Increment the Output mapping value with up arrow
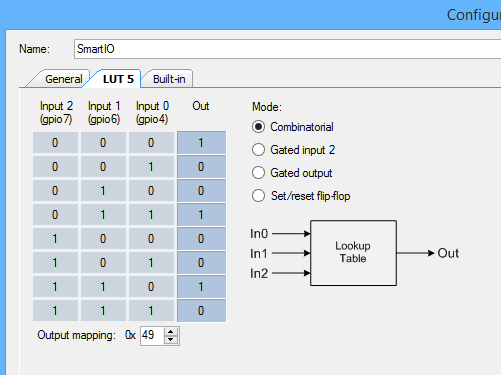Viewport: 501px width, 375px height. pos(171,332)
